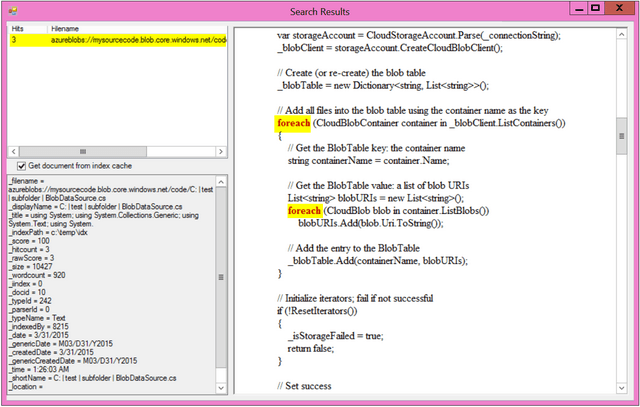Click first highlighted foreach in ListContainers line
Image resolution: width=640 pixels, height=407 pixels.
293,123
